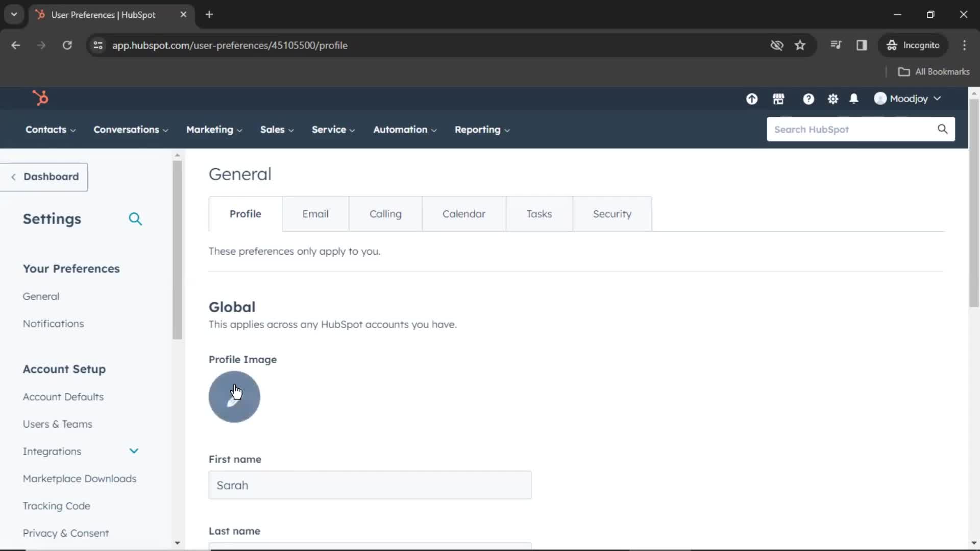Click the Upgrade/What's New rocket icon
Image resolution: width=980 pixels, height=551 pixels.
(752, 99)
